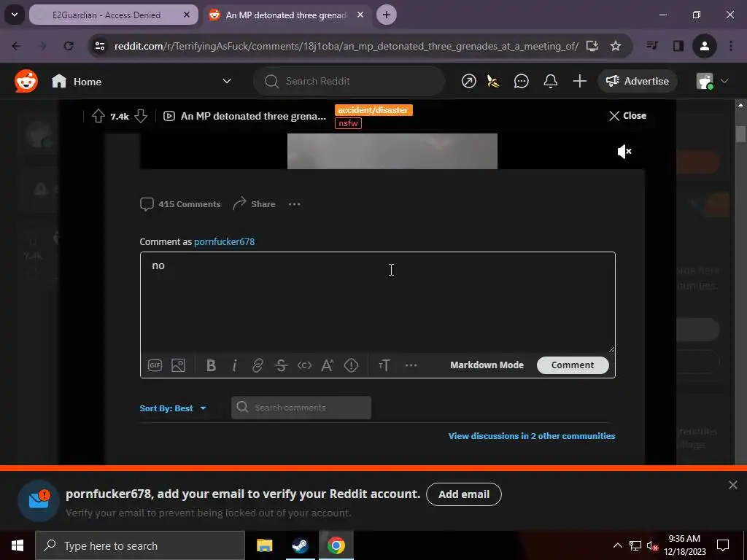Image resolution: width=747 pixels, height=560 pixels.
Task: Click the nsfw tag
Action: pos(348,123)
